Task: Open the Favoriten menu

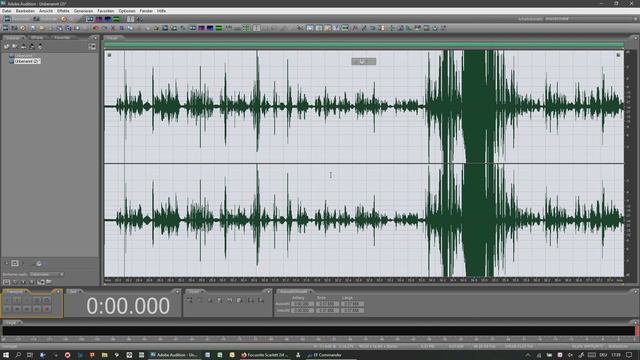Action: 106,11
